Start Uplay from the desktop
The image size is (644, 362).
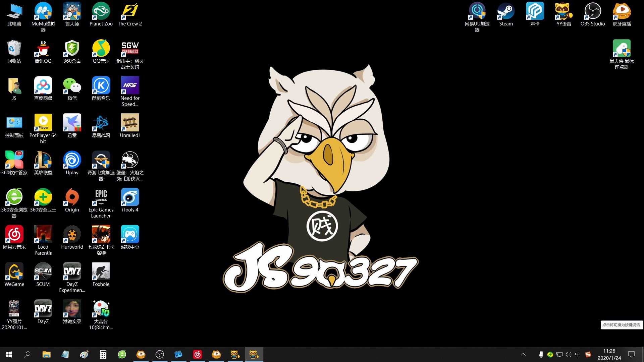[x=72, y=161]
